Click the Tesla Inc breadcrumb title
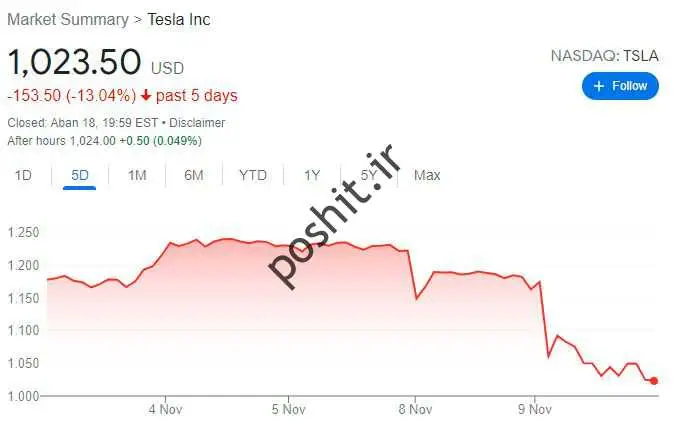 click(179, 19)
